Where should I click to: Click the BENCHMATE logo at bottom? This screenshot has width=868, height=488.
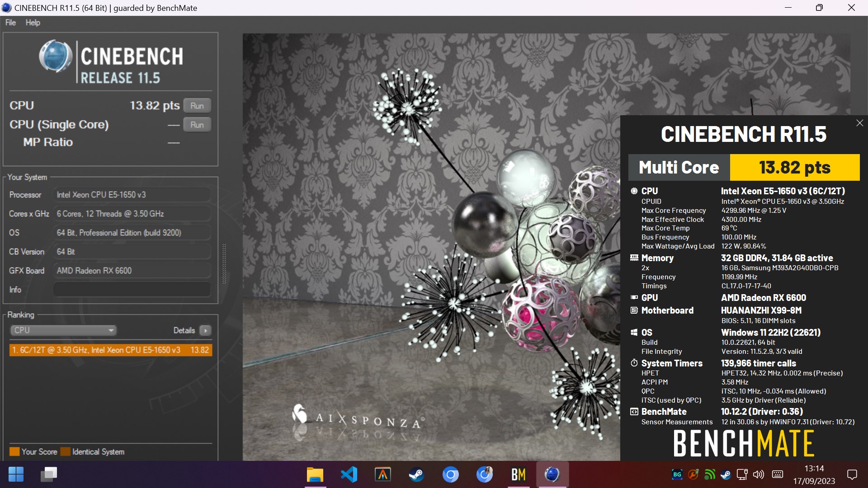click(744, 443)
